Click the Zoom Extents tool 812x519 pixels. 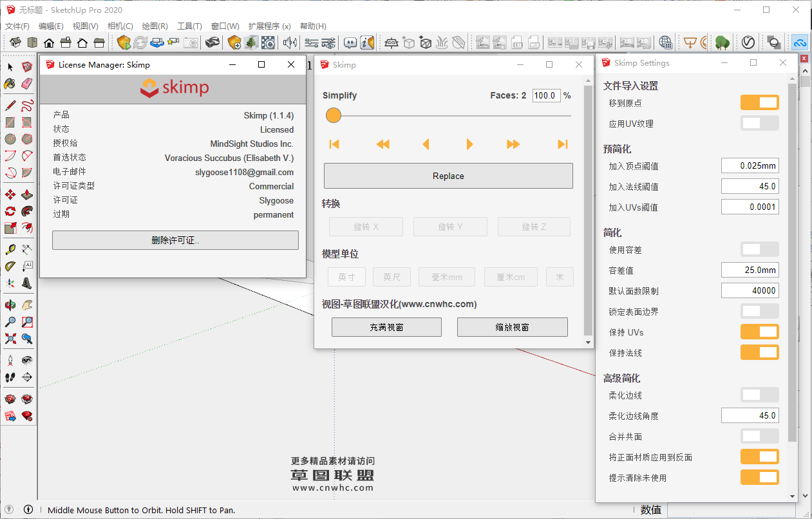[x=10, y=338]
